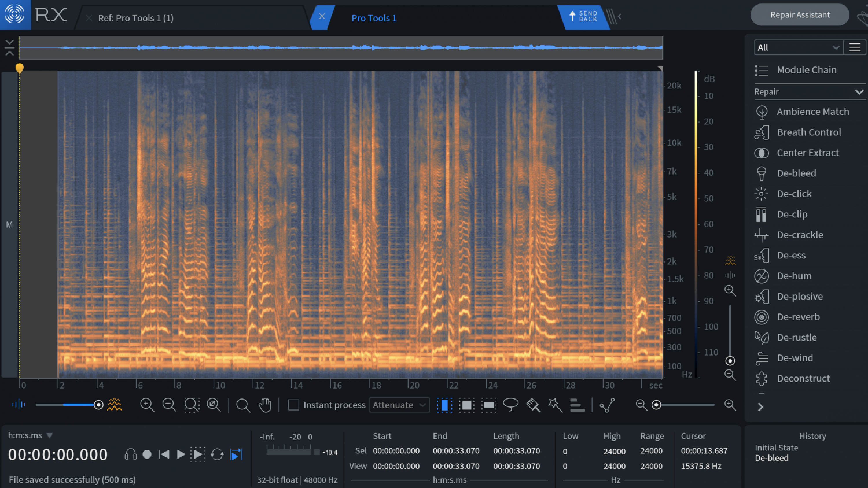
Task: Select the lasso selection tool
Action: (x=511, y=404)
